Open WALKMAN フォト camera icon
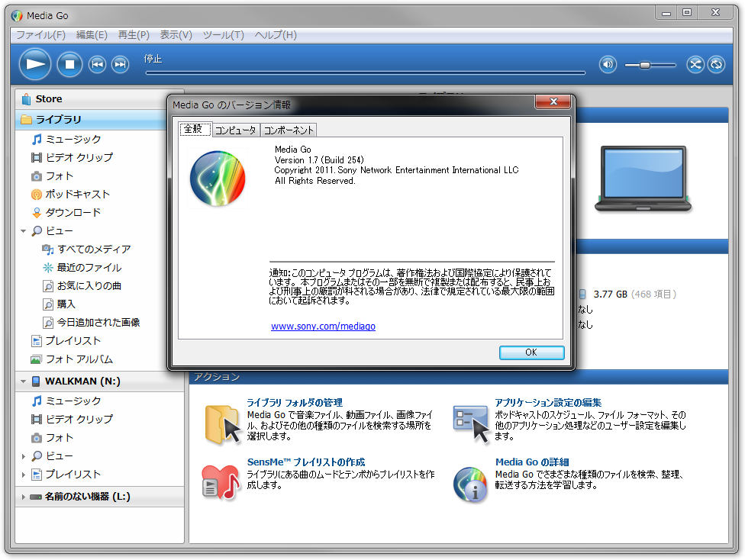This screenshot has width=745, height=560. point(36,438)
